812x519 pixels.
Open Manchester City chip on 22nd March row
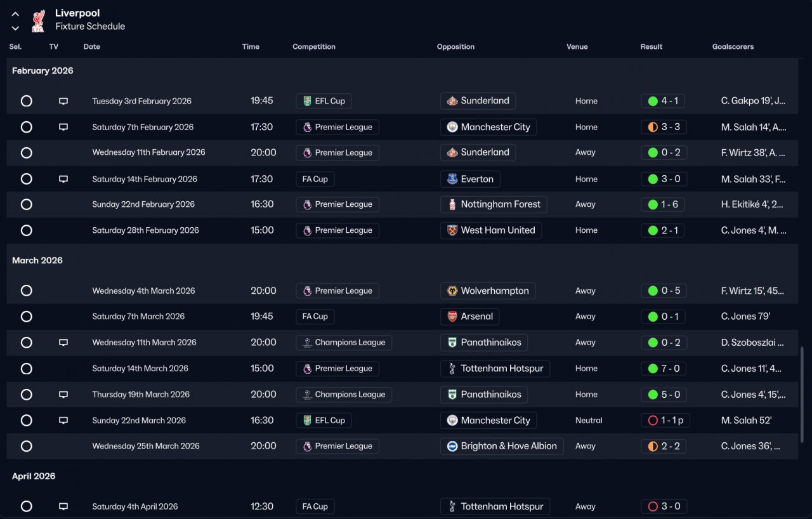click(488, 420)
